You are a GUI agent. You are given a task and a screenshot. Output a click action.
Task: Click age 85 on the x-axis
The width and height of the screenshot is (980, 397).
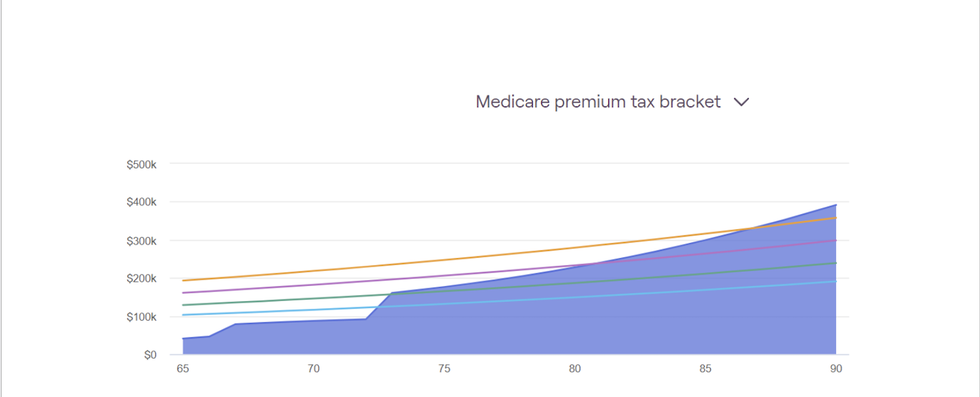coord(706,369)
